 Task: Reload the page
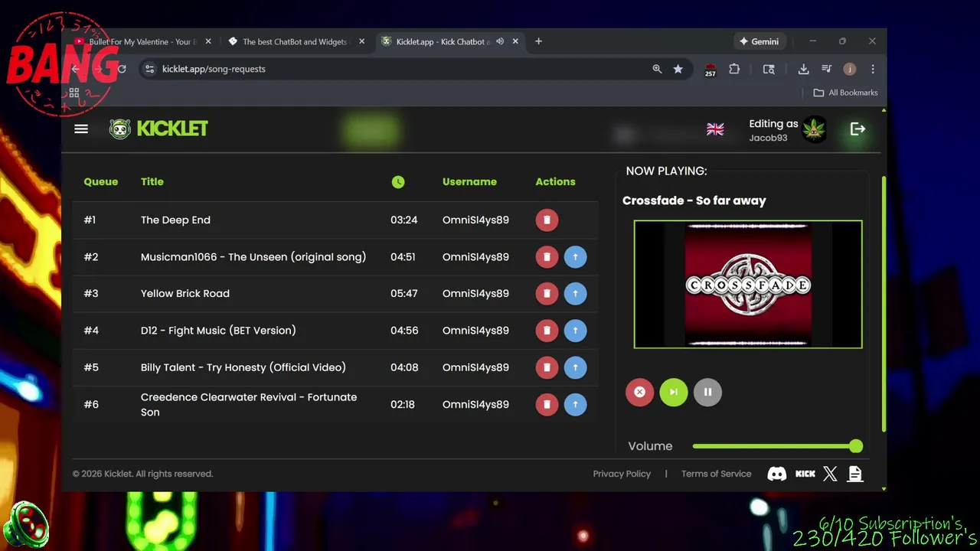pos(122,69)
